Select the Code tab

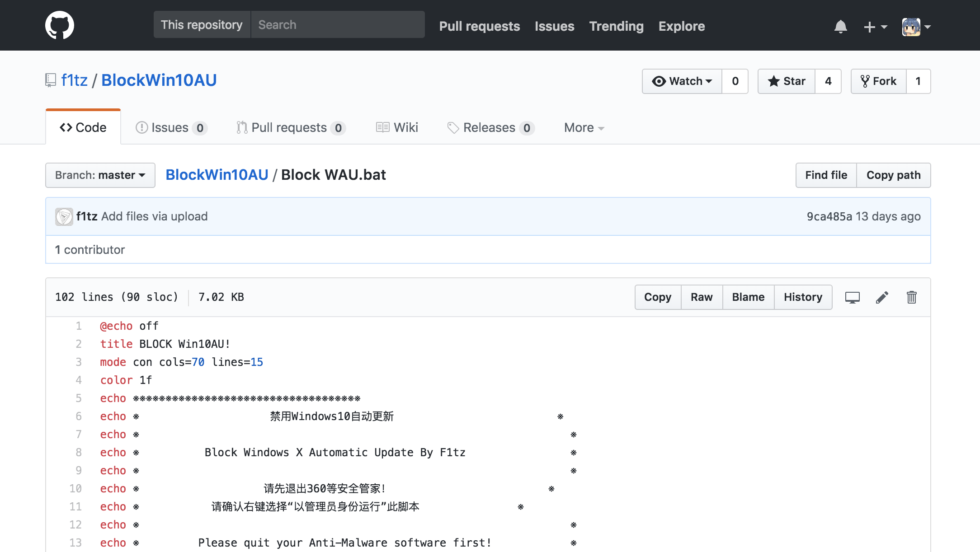click(83, 127)
